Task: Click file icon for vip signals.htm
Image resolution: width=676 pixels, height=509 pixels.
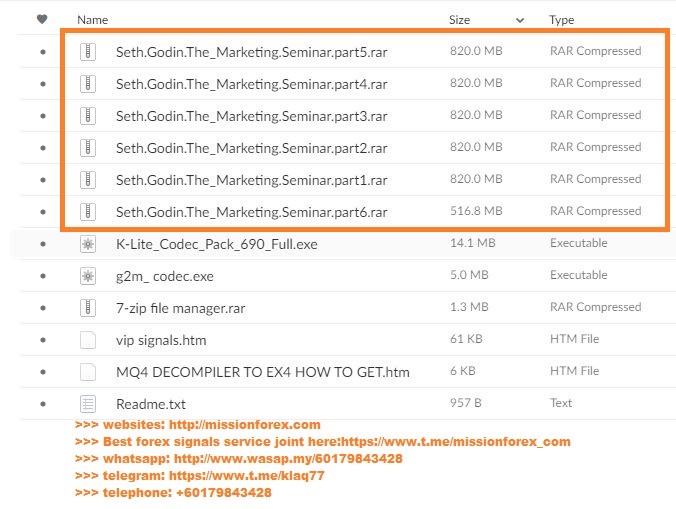Action: click(x=88, y=340)
